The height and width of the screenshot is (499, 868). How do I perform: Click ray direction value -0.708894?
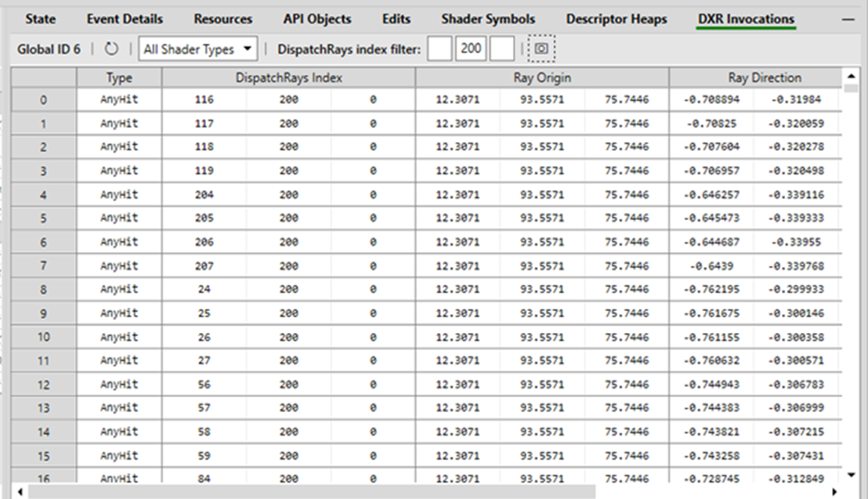coord(711,99)
